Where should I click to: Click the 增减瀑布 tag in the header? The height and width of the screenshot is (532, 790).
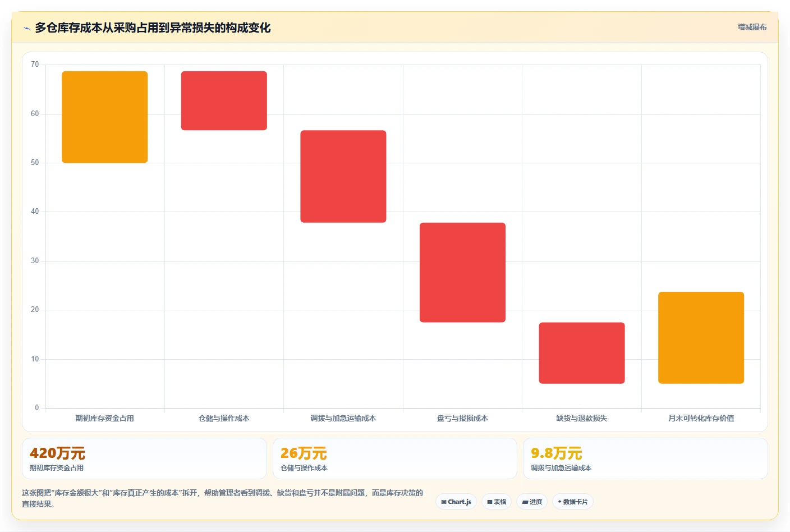tap(752, 27)
